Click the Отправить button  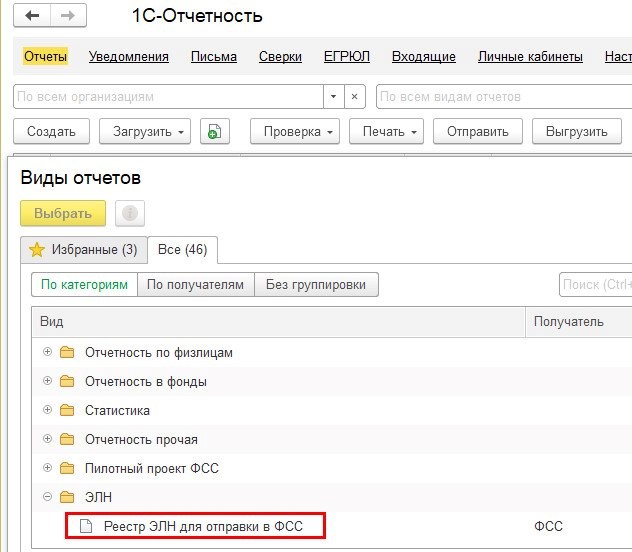pos(477,132)
